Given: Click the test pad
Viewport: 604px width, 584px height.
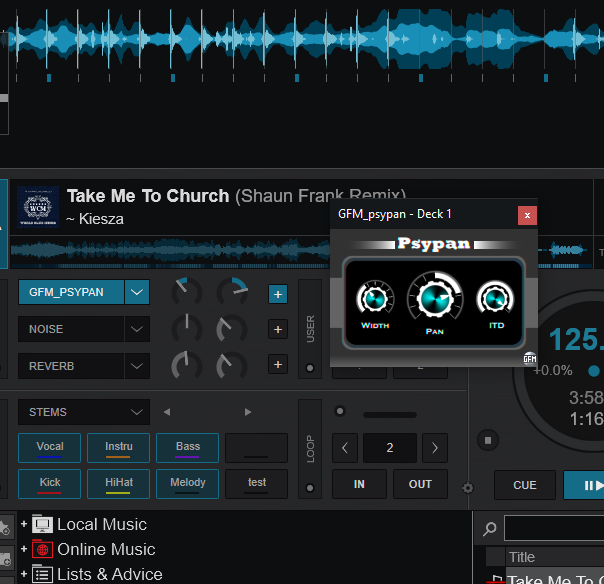Looking at the screenshot, I should (257, 484).
